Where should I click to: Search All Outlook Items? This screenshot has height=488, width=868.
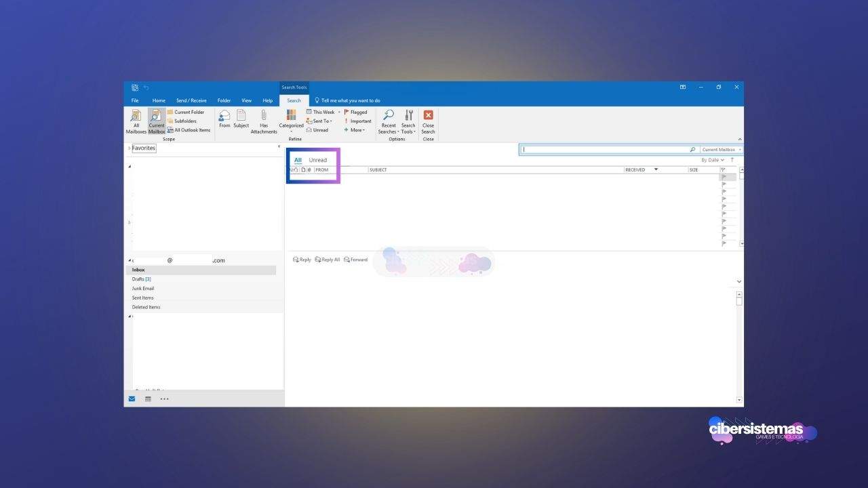[x=189, y=130]
